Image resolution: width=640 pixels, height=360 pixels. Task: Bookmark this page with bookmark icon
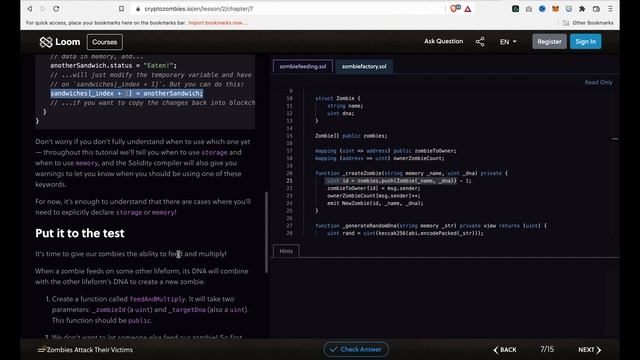121,9
